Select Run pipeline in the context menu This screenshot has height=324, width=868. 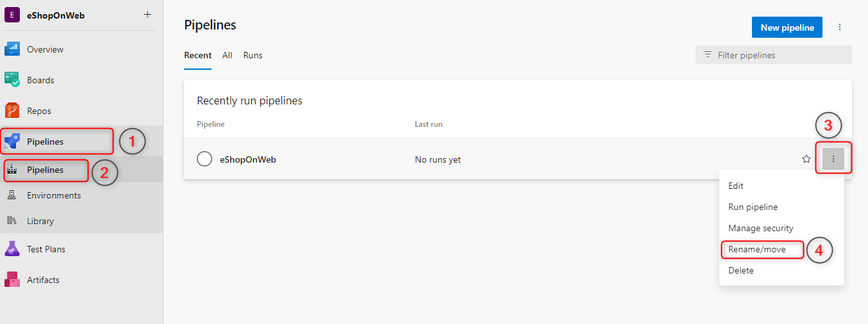tap(753, 207)
